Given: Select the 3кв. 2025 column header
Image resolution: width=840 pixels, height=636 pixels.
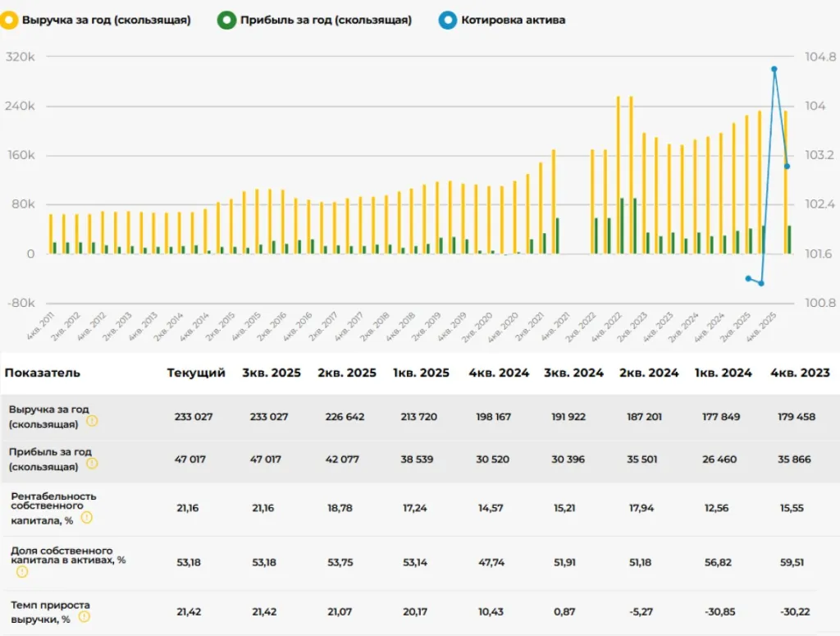Looking at the screenshot, I should 270,373.
